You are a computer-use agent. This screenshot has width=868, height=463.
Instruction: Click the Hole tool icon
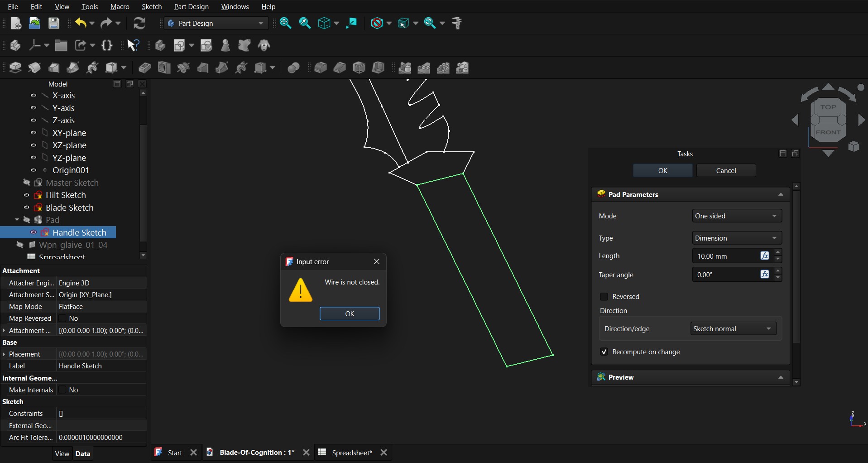(x=164, y=68)
